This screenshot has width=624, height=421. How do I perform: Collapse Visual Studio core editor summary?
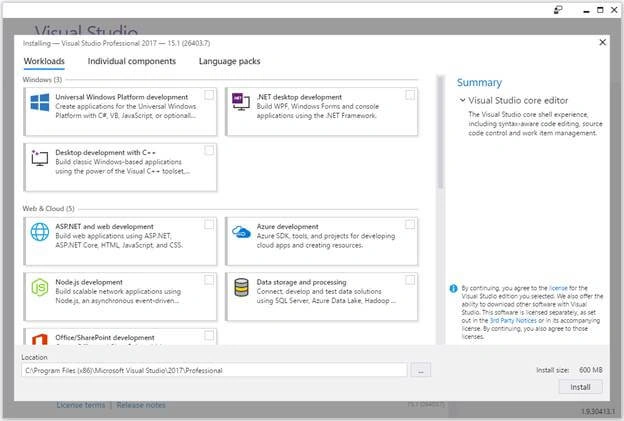[x=462, y=100]
